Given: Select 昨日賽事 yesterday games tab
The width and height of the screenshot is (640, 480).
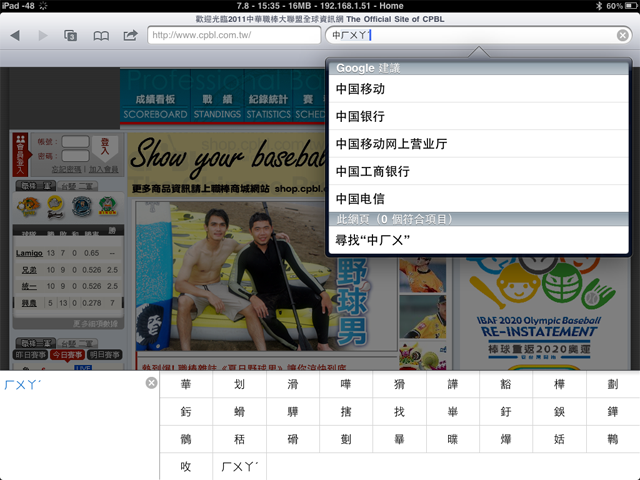Looking at the screenshot, I should click(x=31, y=355).
